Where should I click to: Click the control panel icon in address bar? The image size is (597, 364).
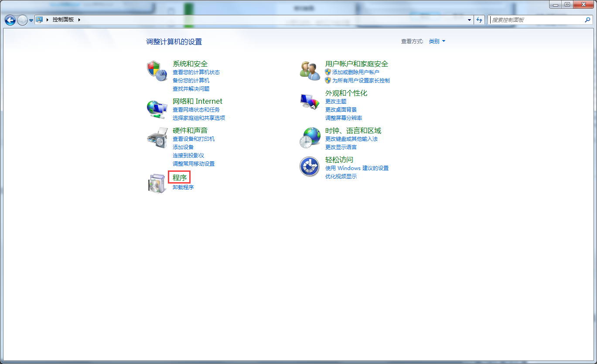point(39,20)
